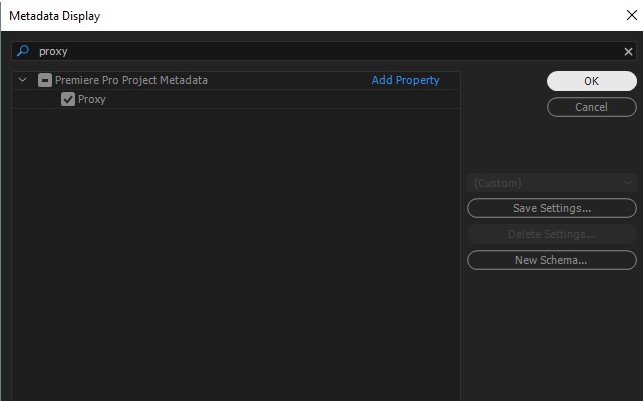Click the magnifier search icon

click(23, 51)
